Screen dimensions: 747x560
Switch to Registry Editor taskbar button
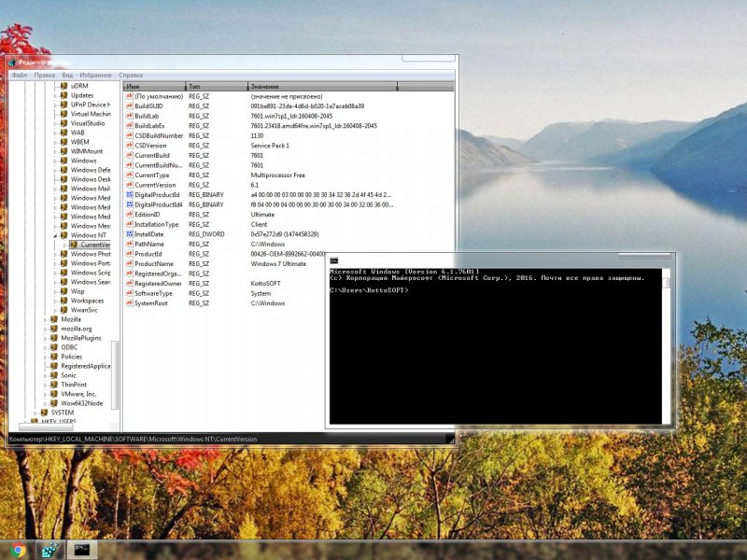click(49, 551)
